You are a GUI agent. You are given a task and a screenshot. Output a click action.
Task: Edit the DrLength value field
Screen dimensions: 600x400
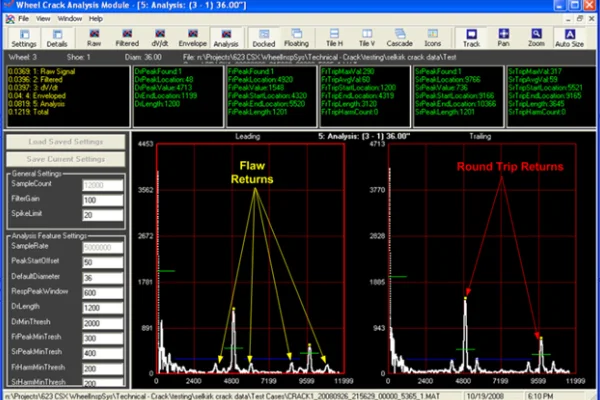click(103, 308)
